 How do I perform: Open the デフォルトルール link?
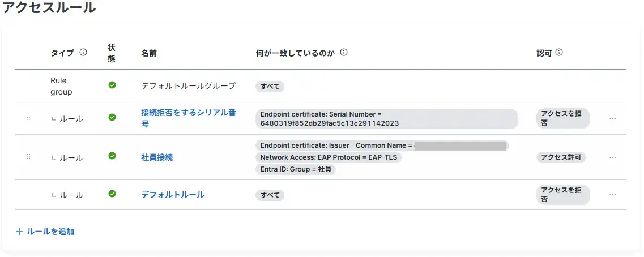point(173,195)
